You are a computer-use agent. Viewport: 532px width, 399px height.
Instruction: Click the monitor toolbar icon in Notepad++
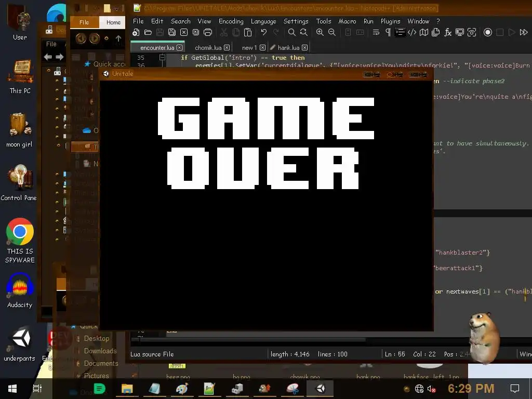coord(460,33)
